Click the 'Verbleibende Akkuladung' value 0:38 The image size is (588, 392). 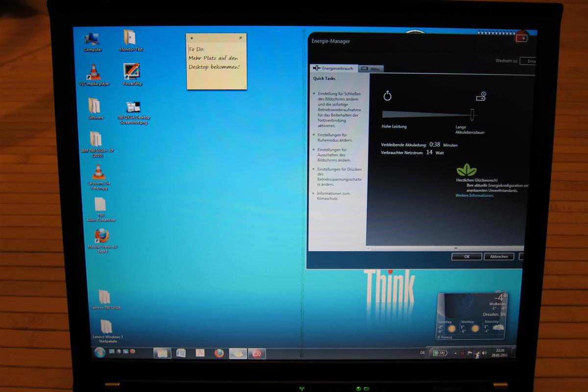[x=434, y=145]
